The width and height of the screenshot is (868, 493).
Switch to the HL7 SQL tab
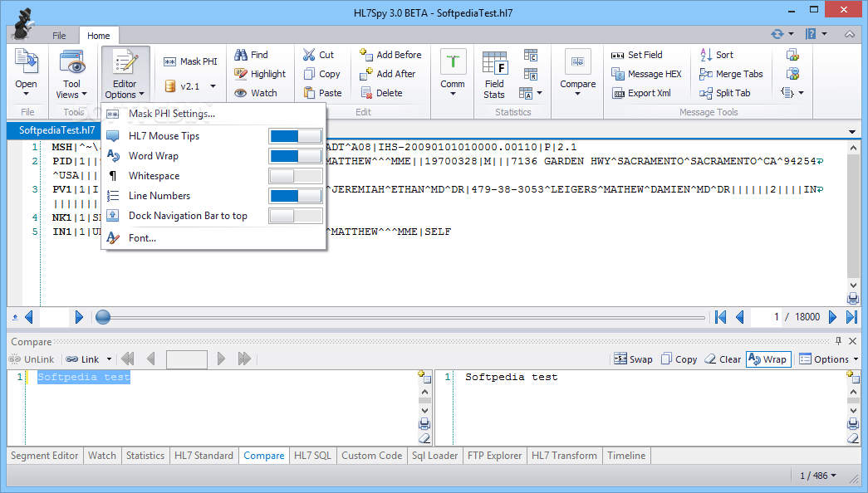tap(312, 456)
